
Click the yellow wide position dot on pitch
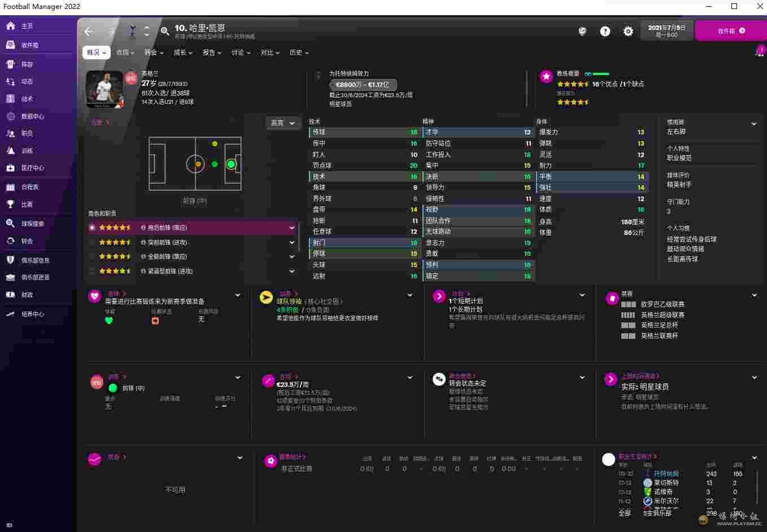point(215,144)
